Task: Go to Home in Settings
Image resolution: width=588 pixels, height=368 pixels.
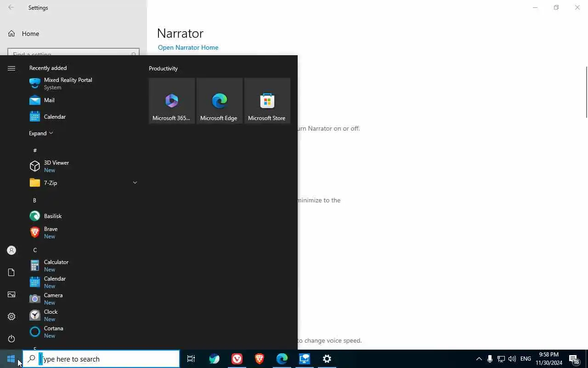Action: click(73, 34)
